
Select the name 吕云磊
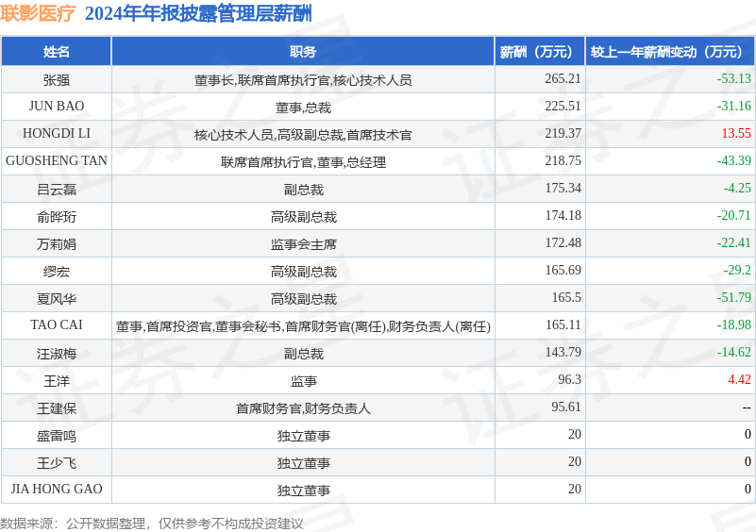click(x=57, y=189)
